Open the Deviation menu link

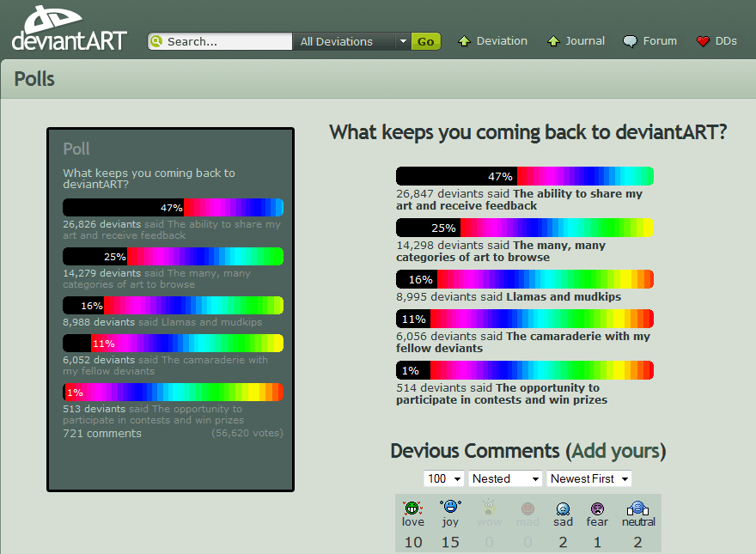click(502, 41)
